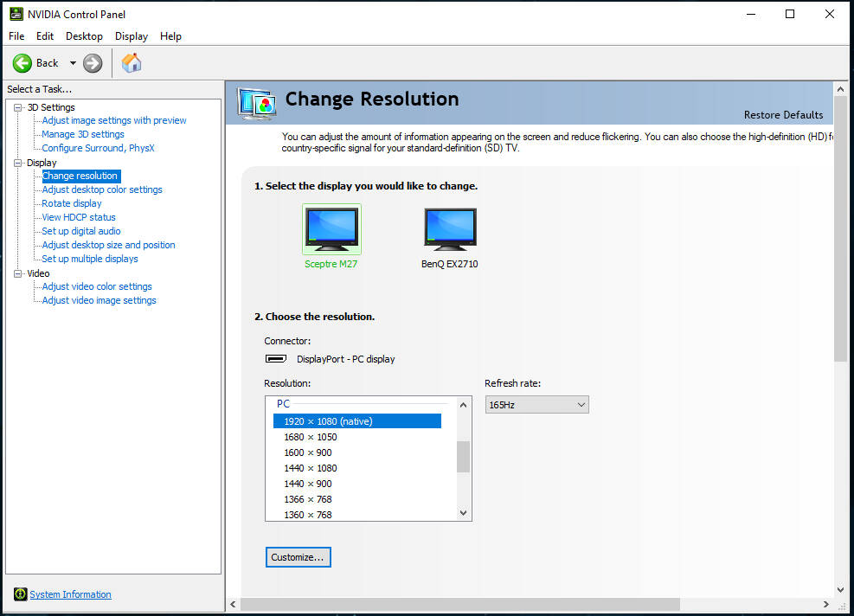Collapse the Video tree node
Viewport: 854px width, 616px height.
point(18,273)
